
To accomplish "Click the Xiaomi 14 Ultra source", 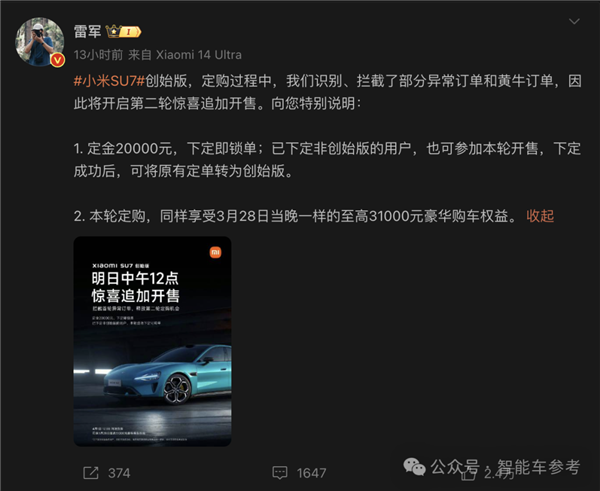I will (x=199, y=55).
